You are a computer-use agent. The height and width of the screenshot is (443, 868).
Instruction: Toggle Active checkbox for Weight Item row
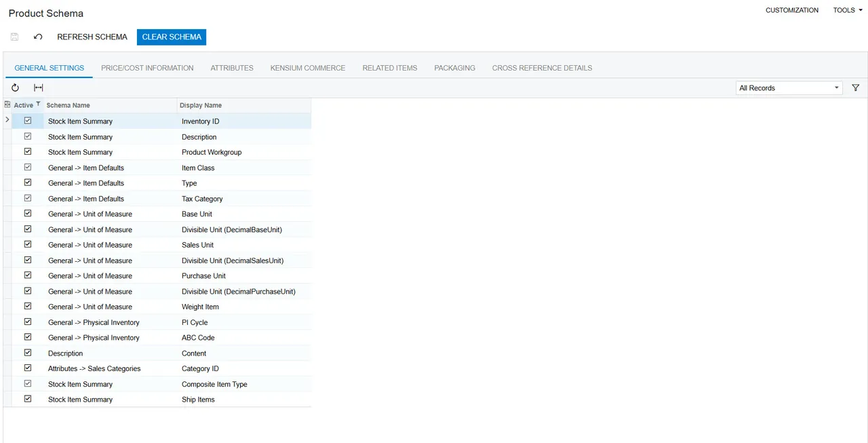point(28,307)
